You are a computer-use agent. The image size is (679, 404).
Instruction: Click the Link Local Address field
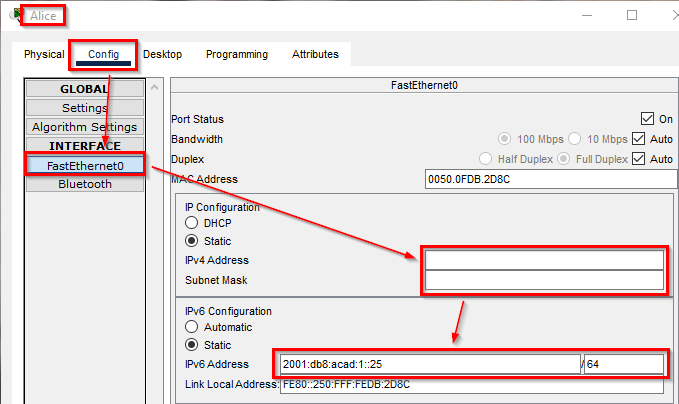click(x=472, y=384)
